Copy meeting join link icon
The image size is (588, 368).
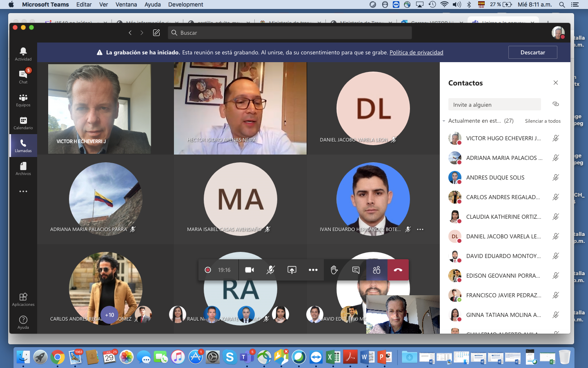[556, 104]
